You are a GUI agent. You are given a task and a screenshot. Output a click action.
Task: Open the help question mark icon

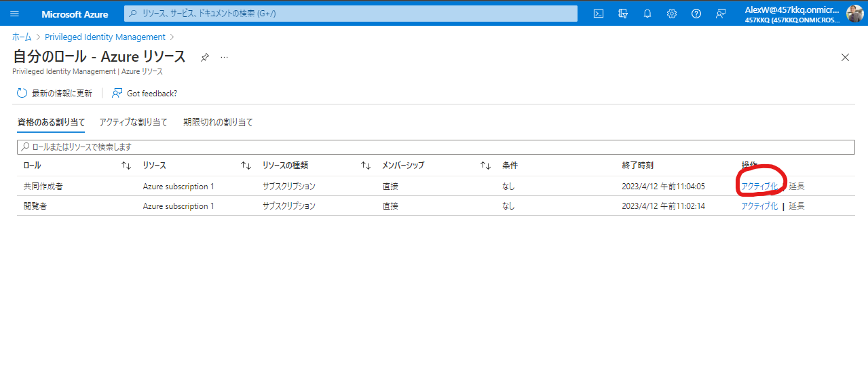(x=696, y=14)
